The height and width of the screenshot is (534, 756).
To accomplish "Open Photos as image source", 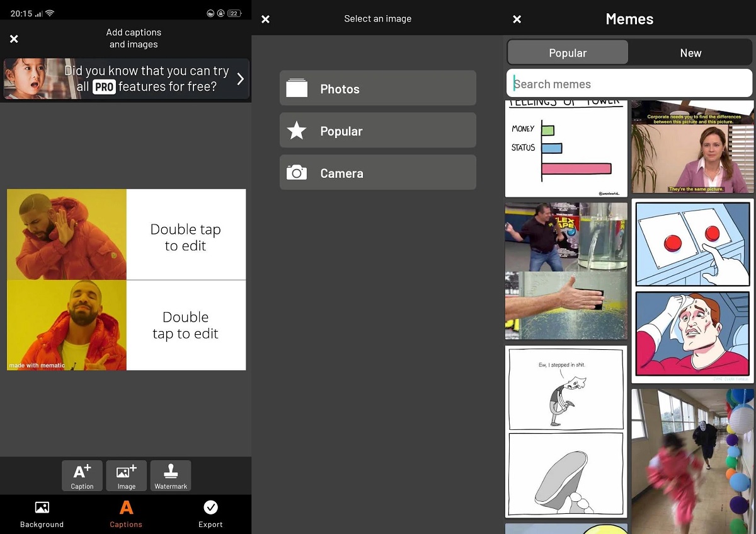I will (x=378, y=88).
